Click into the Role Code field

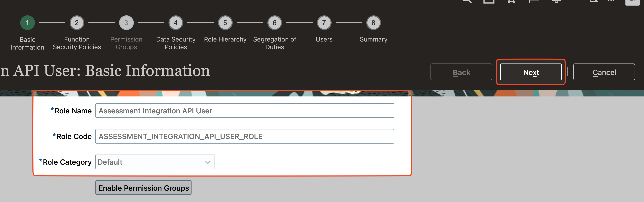pyautogui.click(x=245, y=137)
